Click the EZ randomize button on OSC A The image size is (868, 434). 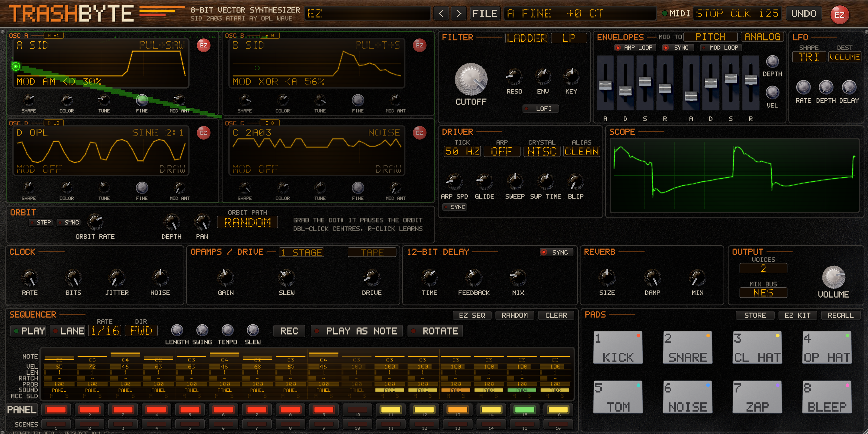[x=203, y=45]
